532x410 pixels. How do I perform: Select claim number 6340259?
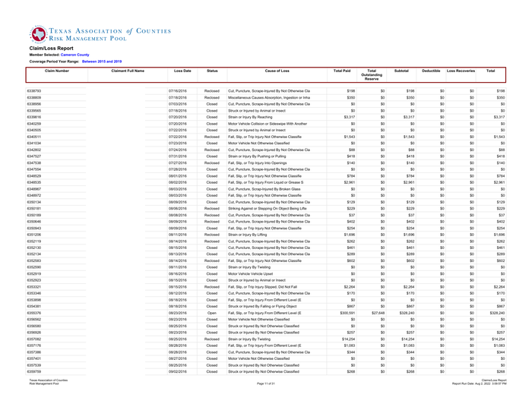click(x=34, y=124)
